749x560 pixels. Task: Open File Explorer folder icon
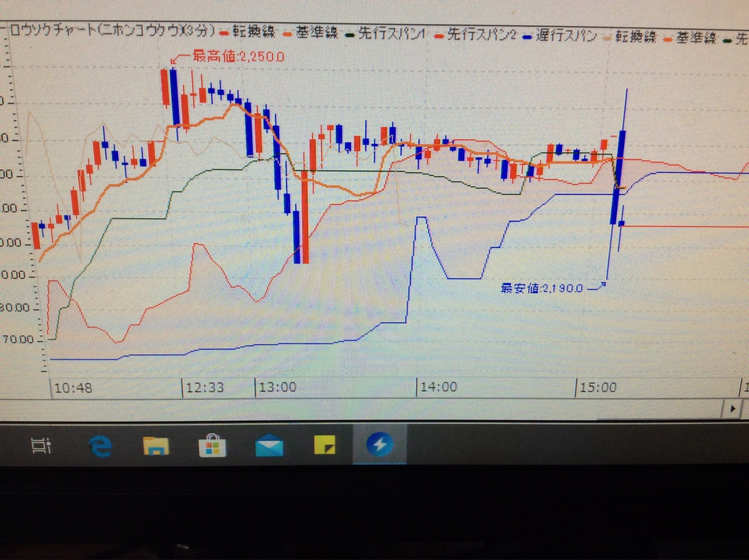(x=156, y=446)
